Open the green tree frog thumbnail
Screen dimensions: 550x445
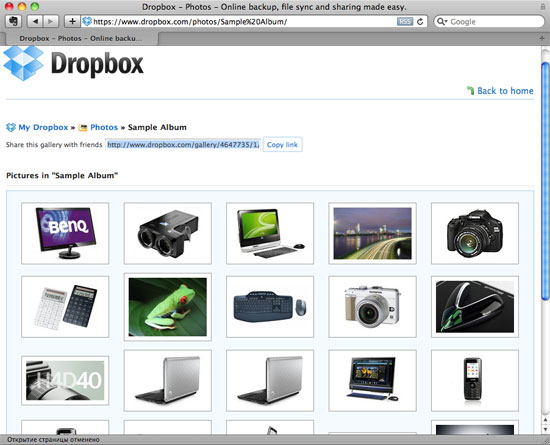coord(168,307)
